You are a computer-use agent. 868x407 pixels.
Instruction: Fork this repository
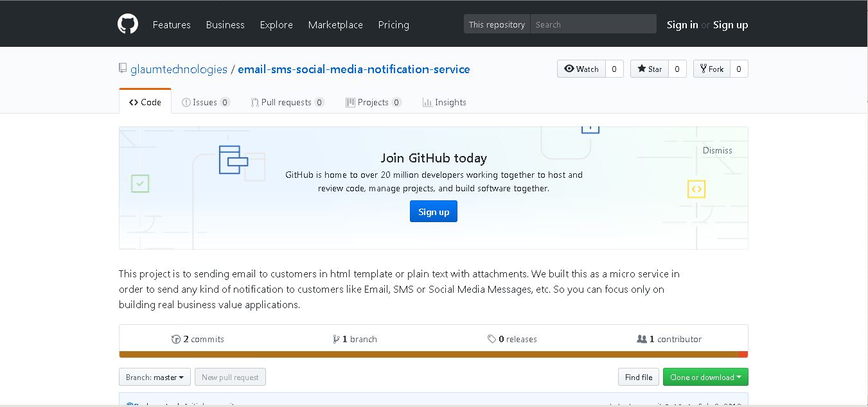pos(712,69)
